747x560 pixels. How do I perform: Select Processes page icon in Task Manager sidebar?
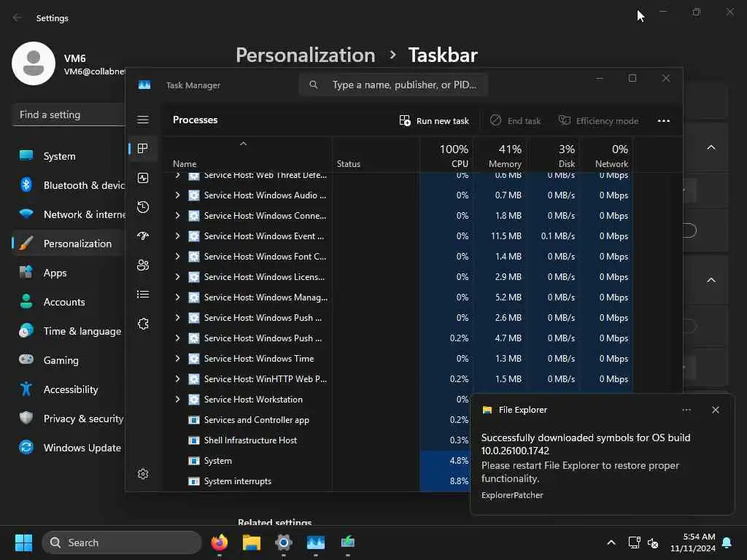(x=143, y=149)
